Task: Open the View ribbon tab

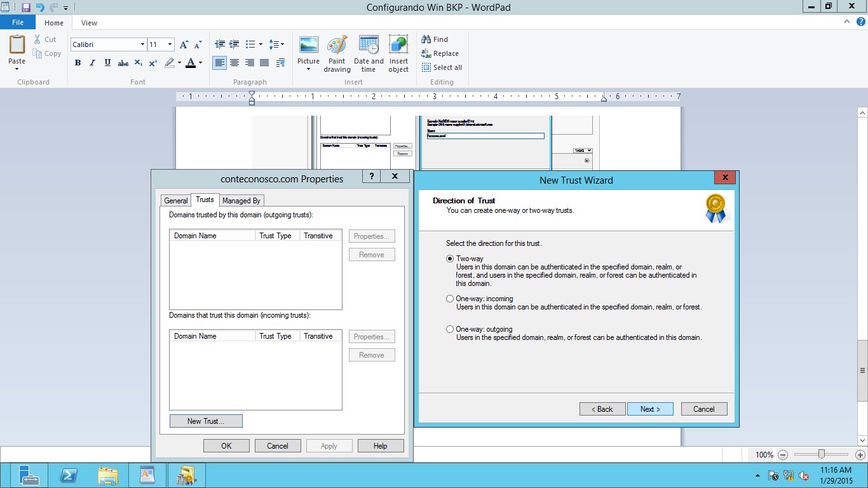Action: 89,22
